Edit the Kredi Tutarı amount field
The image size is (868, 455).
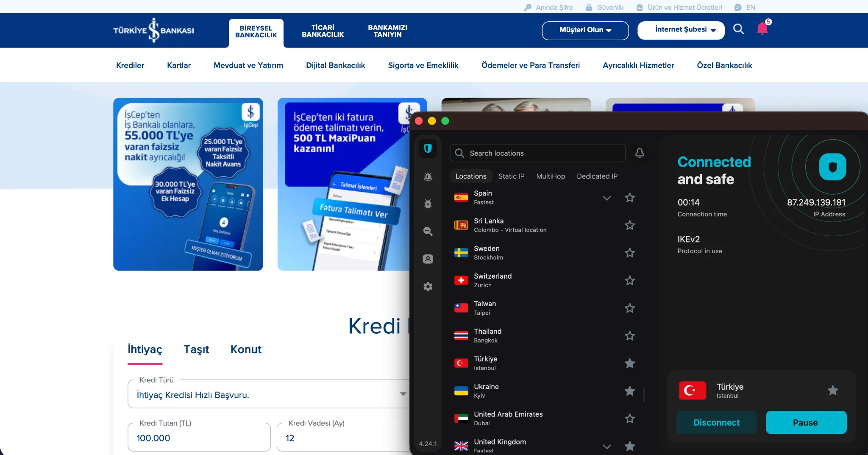[x=199, y=438]
